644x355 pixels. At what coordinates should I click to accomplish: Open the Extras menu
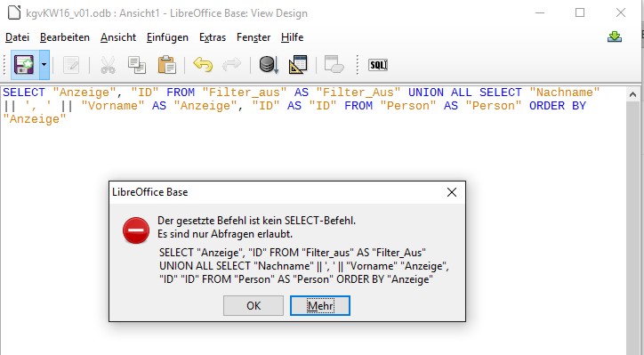coord(213,37)
